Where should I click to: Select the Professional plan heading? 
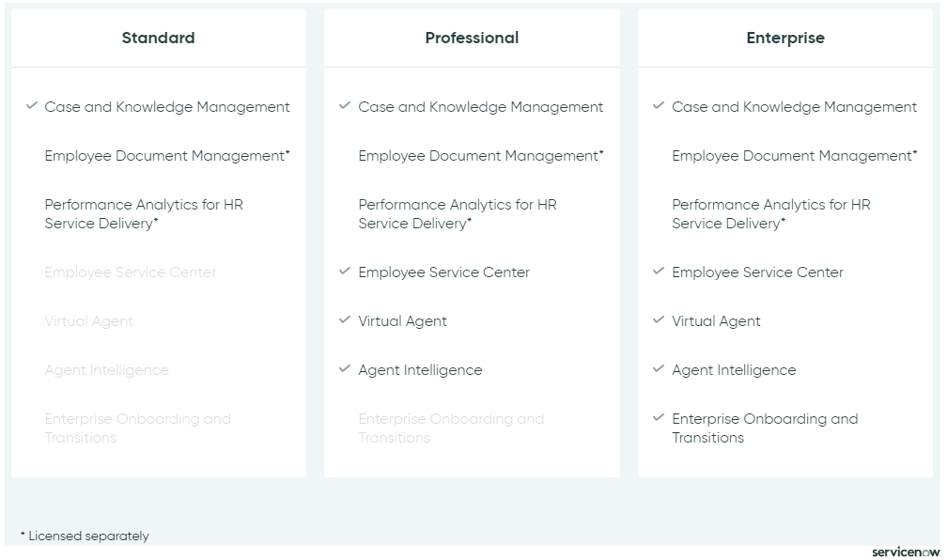point(472,38)
